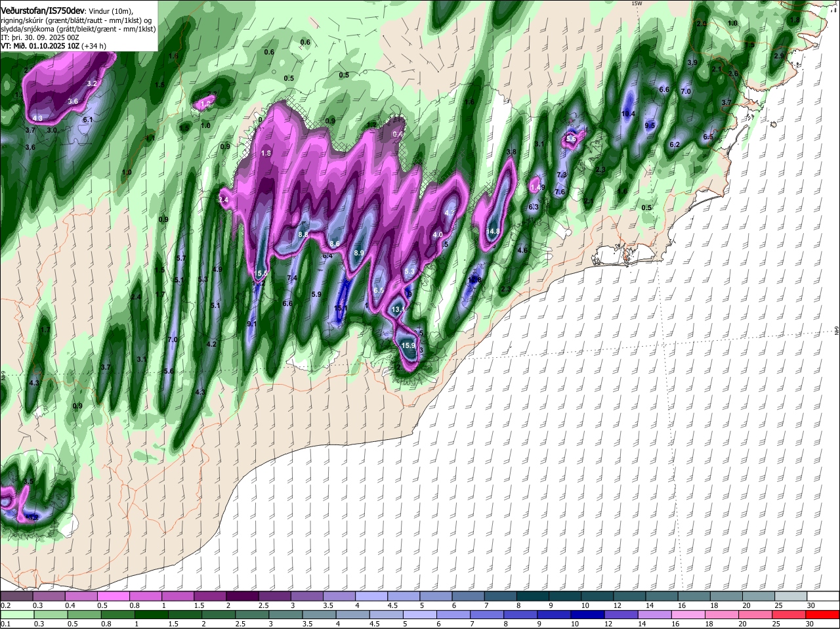Image resolution: width=840 pixels, height=629 pixels.
Task: Click the '0.2' label starting the snow scale
Action: click(x=5, y=605)
